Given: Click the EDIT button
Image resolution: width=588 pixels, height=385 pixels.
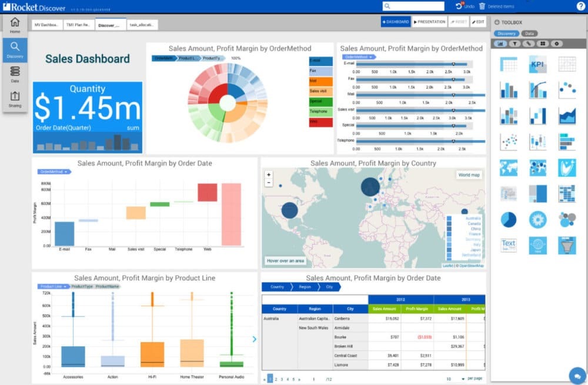Looking at the screenshot, I should 478,22.
